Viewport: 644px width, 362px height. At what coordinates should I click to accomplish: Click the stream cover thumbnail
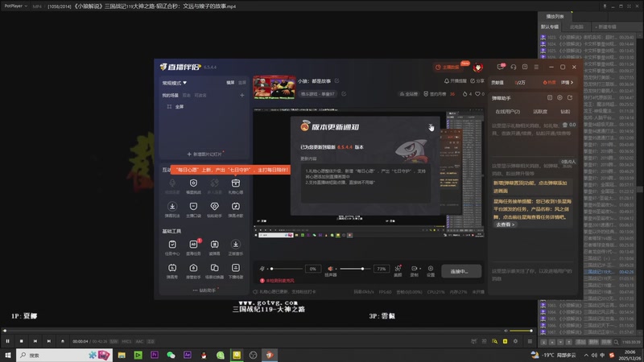[274, 88]
